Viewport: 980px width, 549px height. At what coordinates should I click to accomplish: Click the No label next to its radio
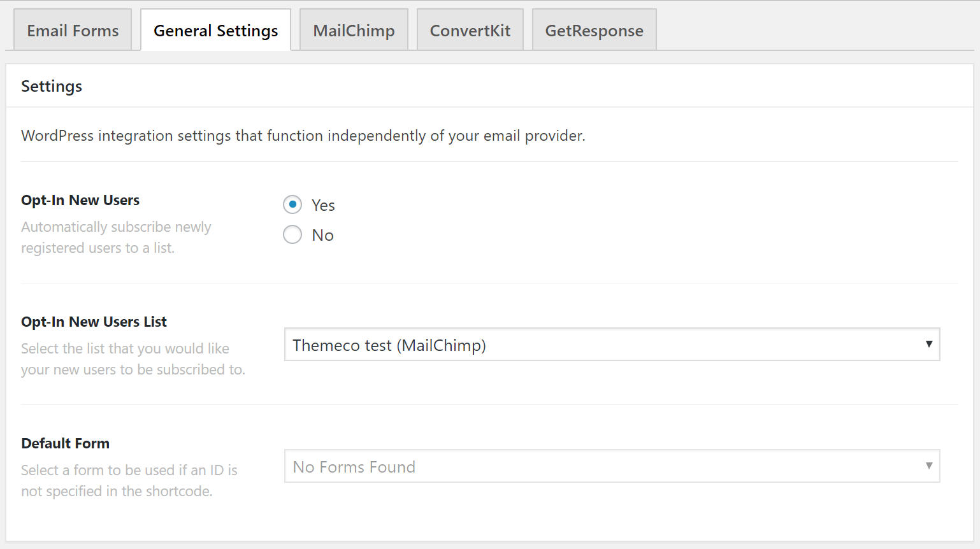tap(322, 234)
